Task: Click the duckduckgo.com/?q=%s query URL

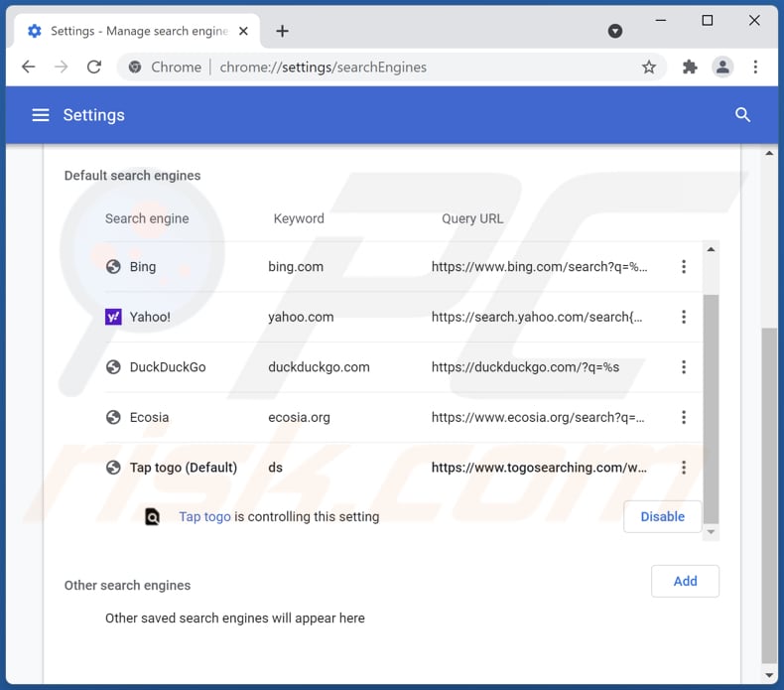Action: tap(525, 366)
